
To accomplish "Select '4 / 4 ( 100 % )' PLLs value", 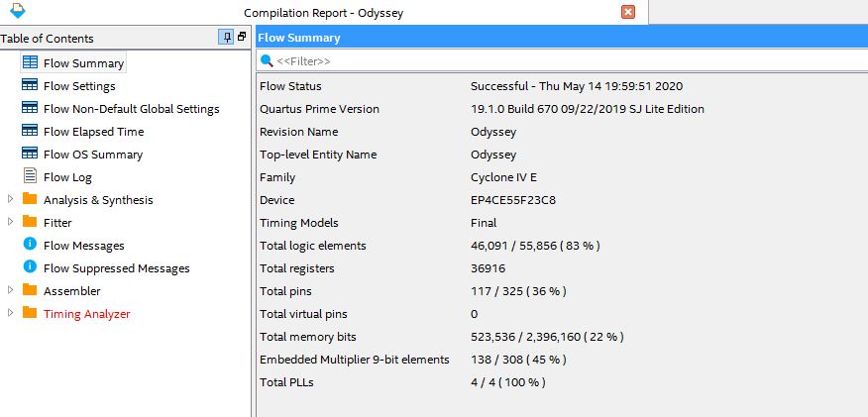I will tap(508, 382).
